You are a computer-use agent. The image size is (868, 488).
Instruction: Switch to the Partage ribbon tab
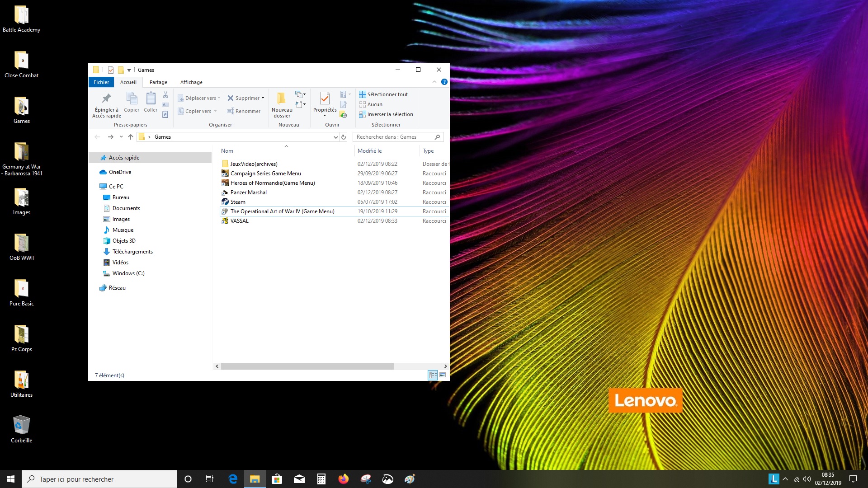tap(158, 82)
